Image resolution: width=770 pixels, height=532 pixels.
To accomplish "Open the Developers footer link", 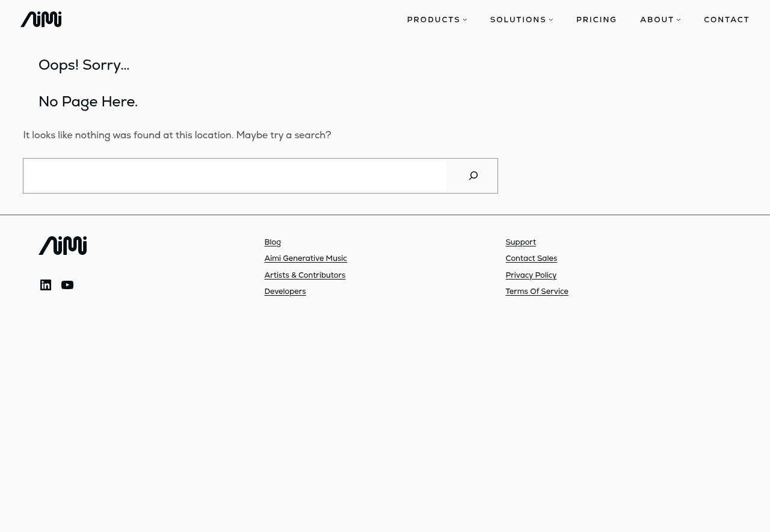I will (x=285, y=292).
